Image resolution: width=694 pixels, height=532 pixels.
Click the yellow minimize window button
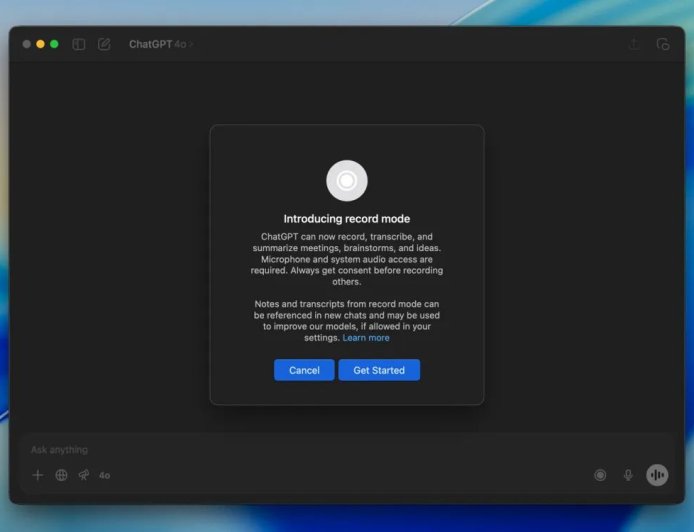40,44
